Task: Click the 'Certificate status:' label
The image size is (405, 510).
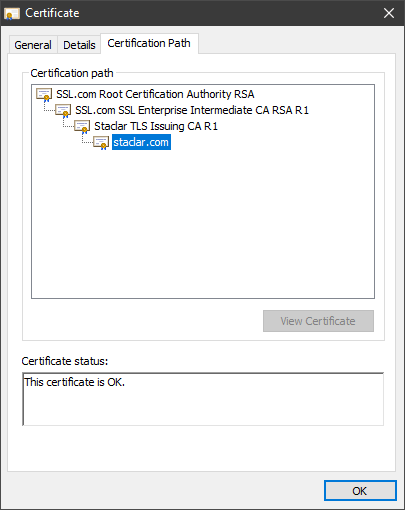Action: pyautogui.click(x=65, y=361)
